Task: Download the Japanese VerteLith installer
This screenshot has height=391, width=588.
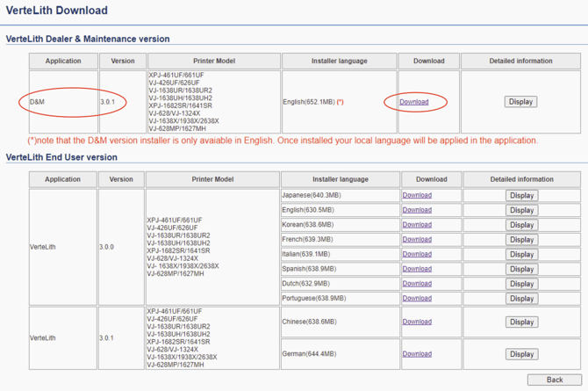Action: pos(417,195)
